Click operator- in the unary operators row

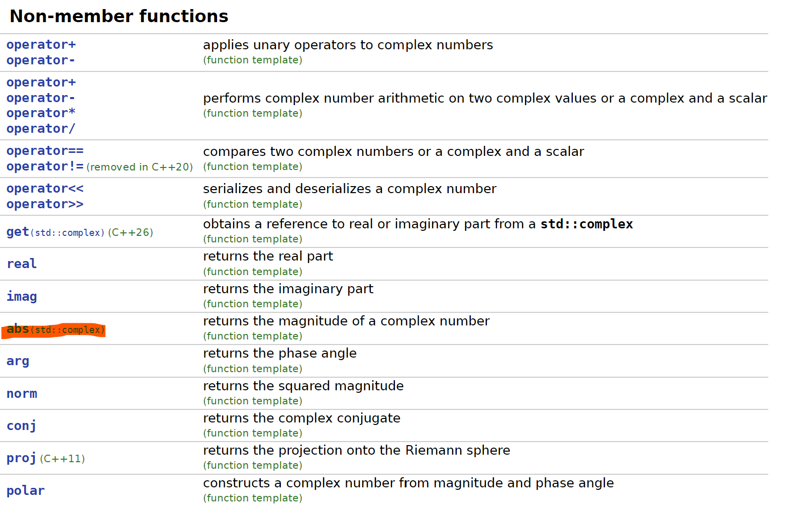41,60
